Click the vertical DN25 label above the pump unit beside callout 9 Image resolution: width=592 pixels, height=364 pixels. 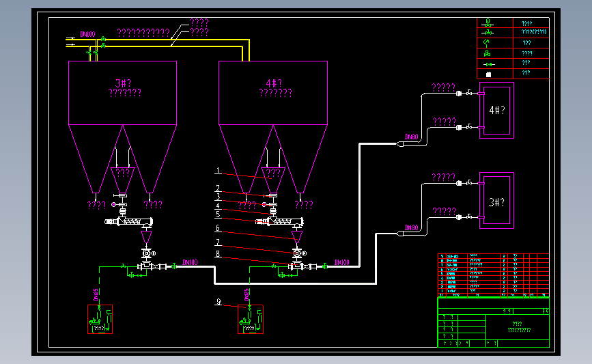tap(246, 295)
